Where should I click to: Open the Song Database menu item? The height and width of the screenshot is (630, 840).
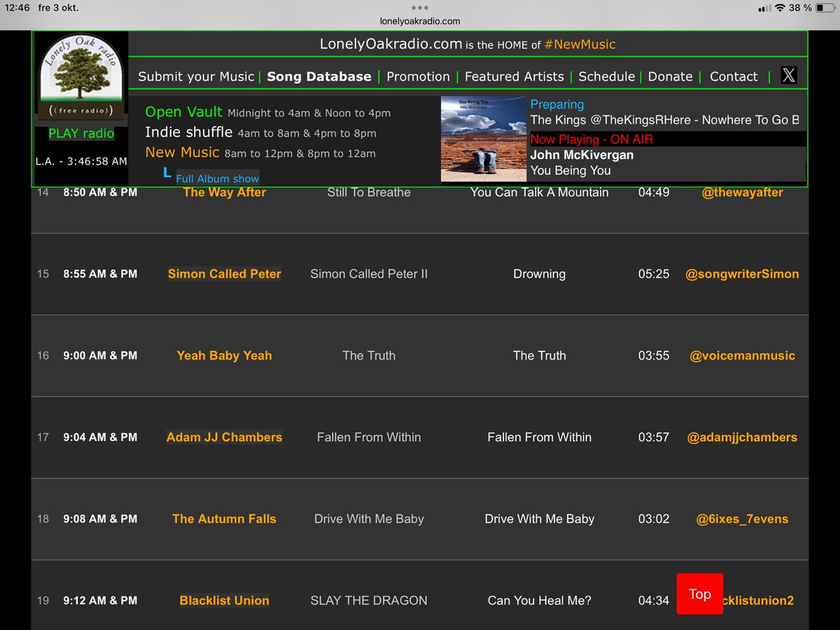pyautogui.click(x=319, y=76)
